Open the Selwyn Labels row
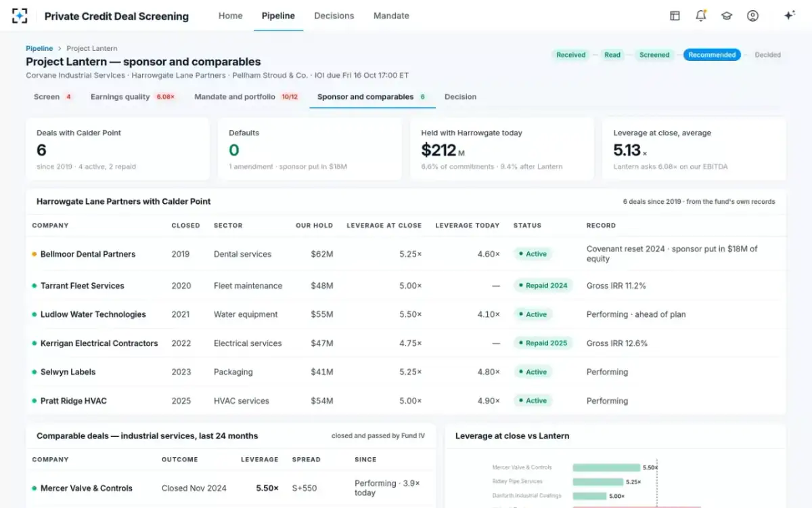This screenshot has height=508, width=812. click(x=406, y=372)
